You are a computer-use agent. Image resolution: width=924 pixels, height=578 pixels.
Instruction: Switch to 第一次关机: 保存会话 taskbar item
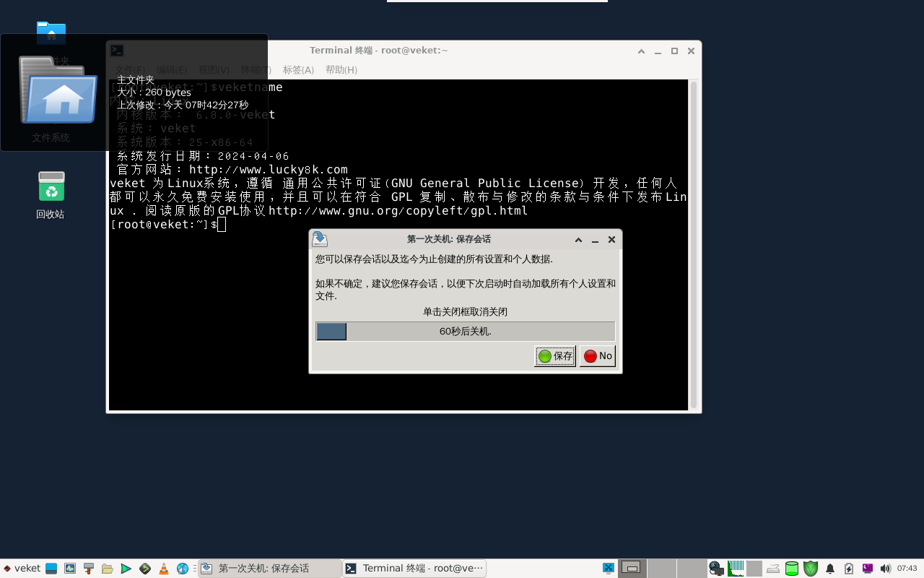(x=270, y=569)
